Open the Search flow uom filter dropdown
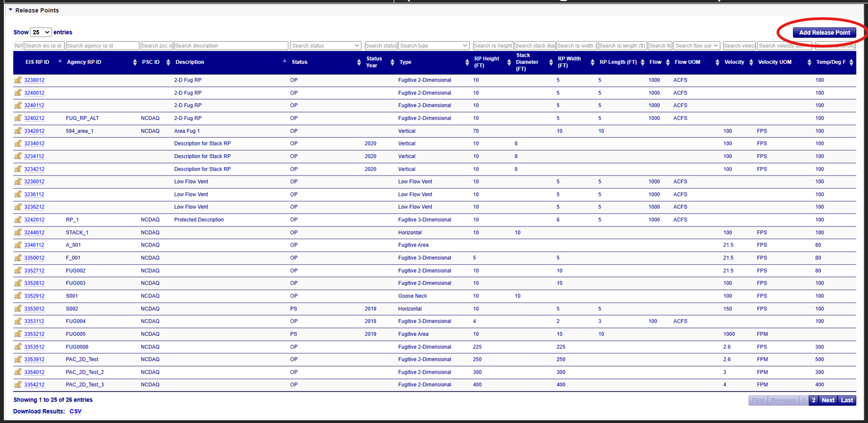868x423 pixels. click(x=697, y=46)
